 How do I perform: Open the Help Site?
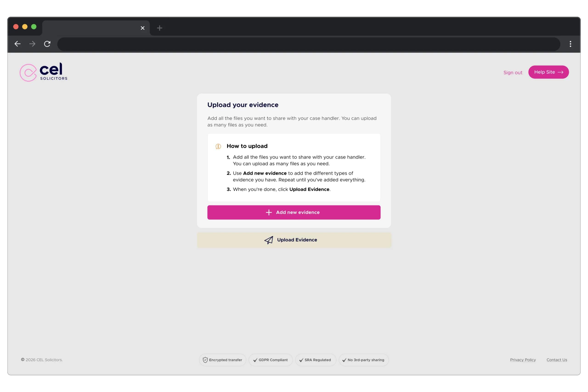548,72
